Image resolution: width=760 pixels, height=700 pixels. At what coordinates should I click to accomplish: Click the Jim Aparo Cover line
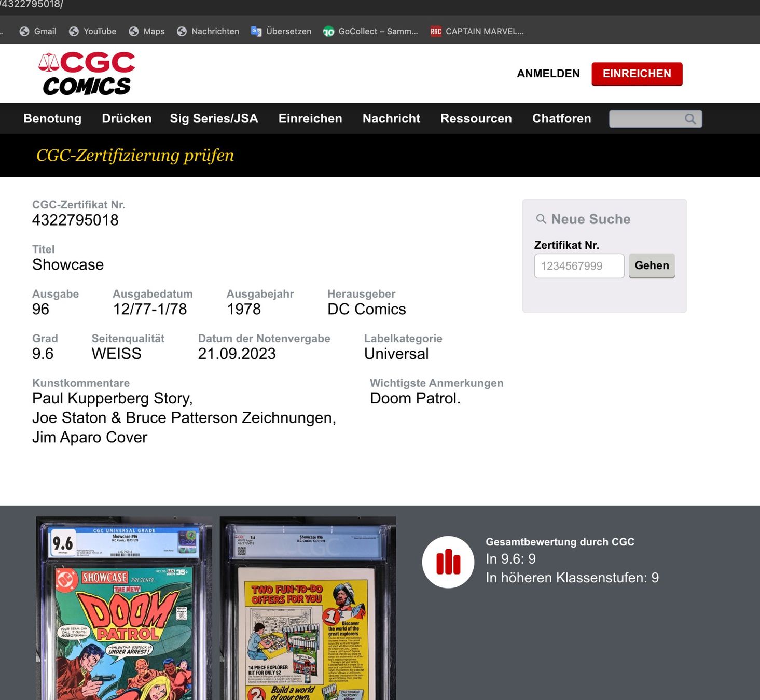click(90, 437)
